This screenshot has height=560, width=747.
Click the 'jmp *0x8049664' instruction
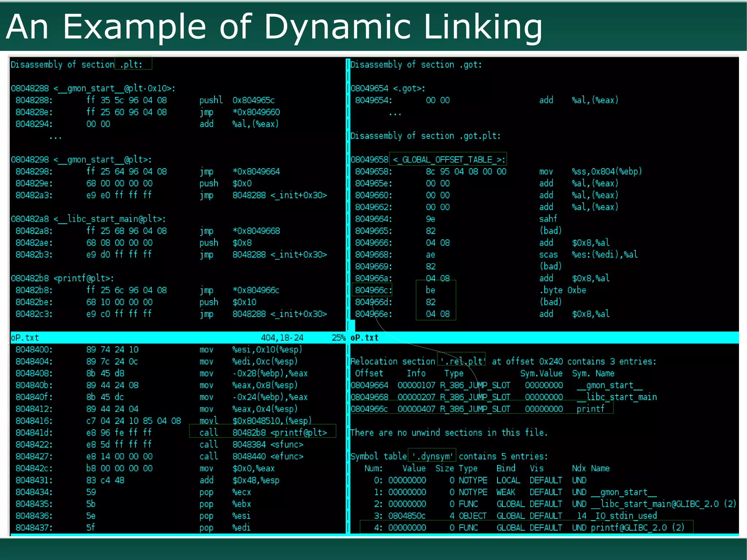point(240,171)
